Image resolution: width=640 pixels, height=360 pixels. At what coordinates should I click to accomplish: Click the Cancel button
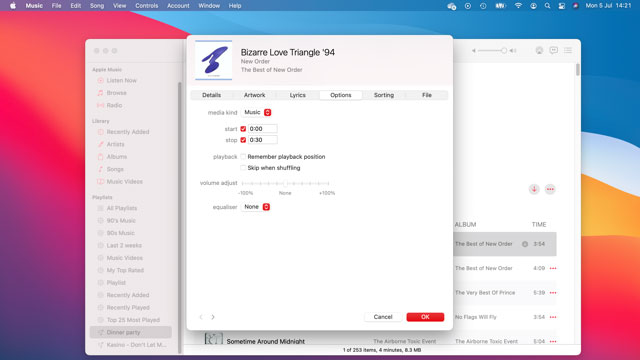(382, 317)
